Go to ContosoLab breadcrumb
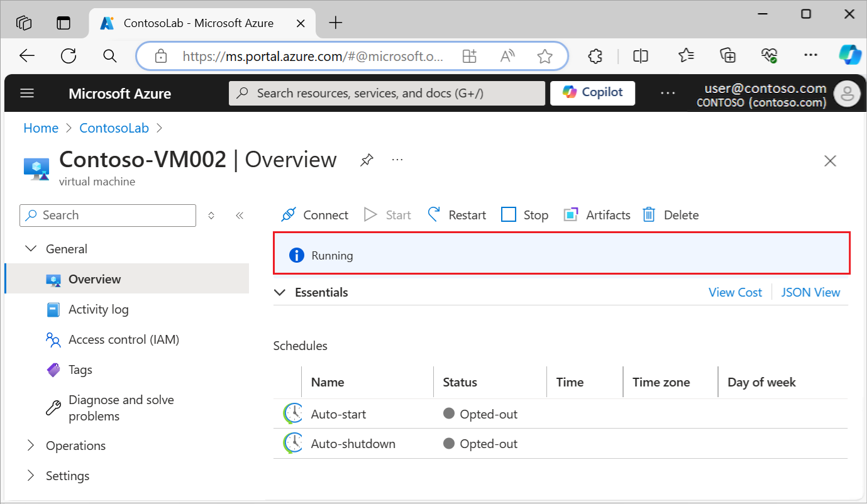 coord(114,128)
